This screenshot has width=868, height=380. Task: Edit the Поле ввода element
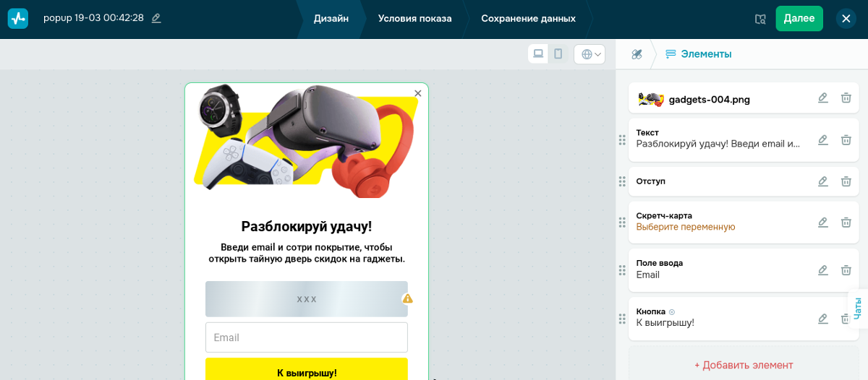click(x=822, y=270)
